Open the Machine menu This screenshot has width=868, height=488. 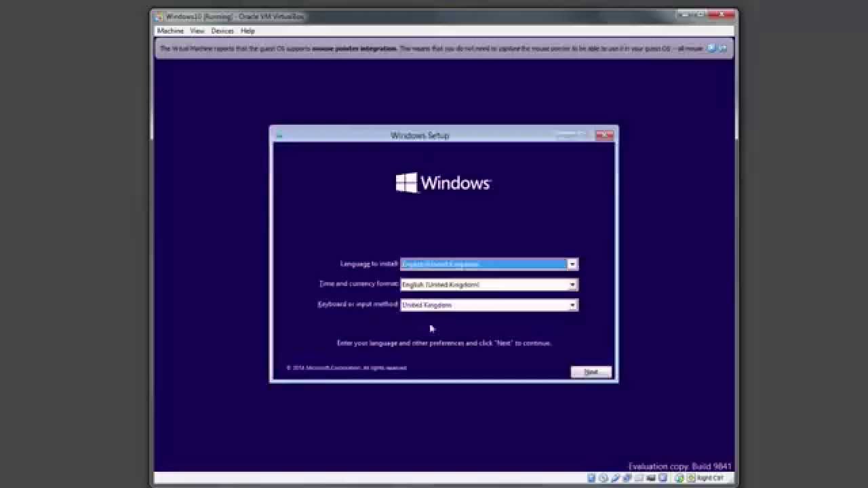coord(170,30)
